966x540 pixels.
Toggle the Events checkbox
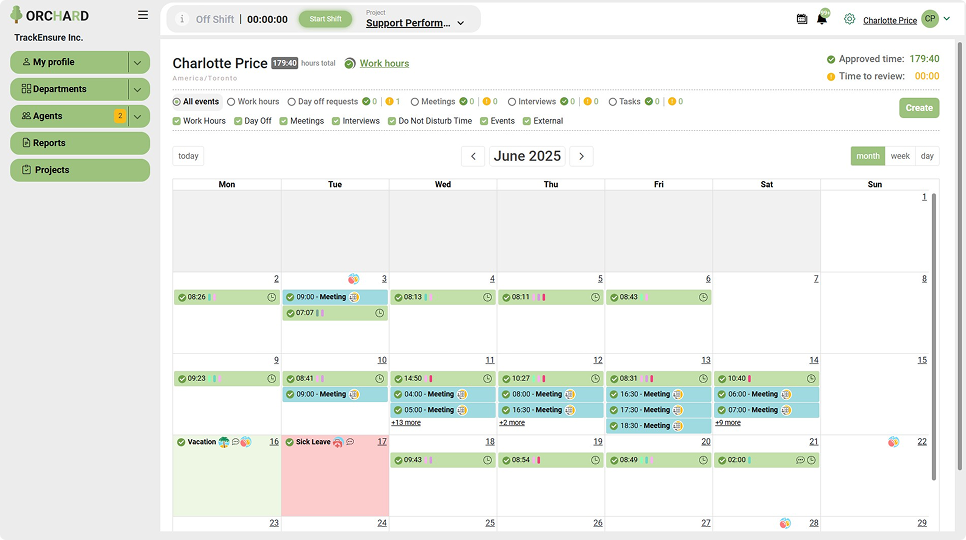tap(484, 121)
